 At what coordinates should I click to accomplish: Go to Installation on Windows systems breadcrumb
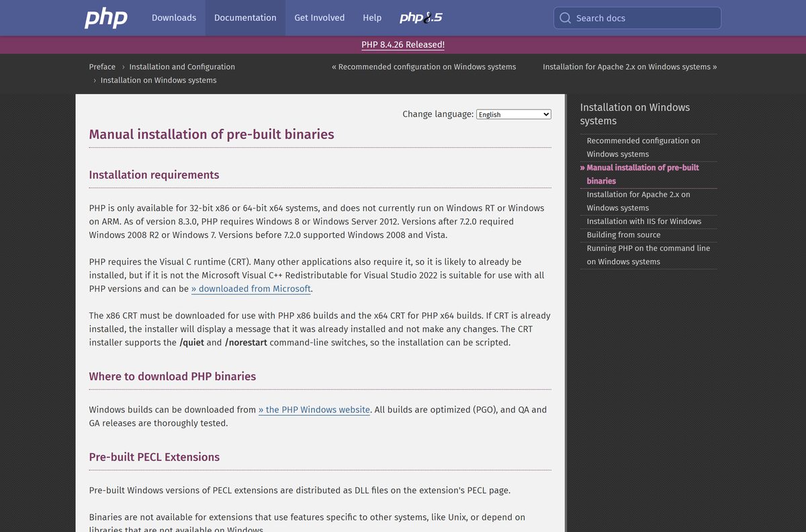(159, 80)
